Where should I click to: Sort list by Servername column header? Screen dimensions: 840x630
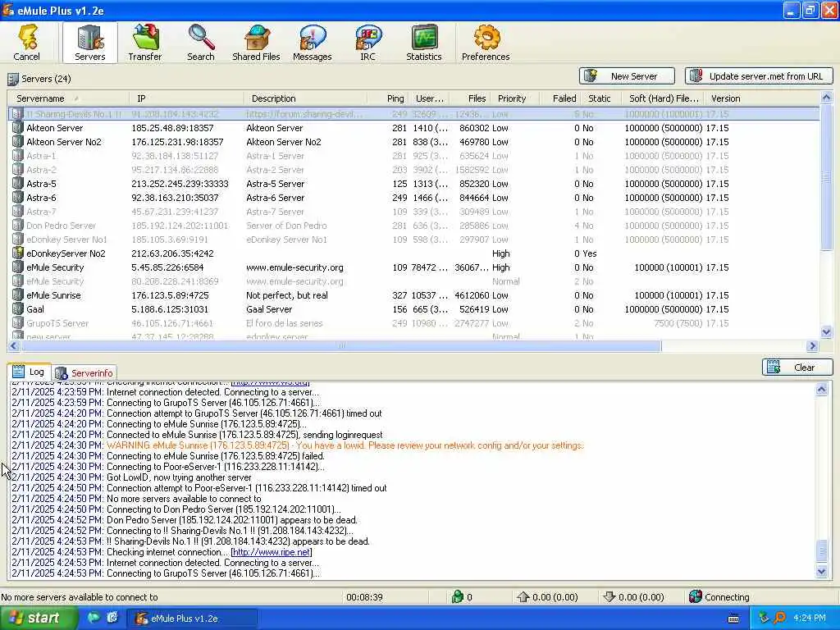[68, 98]
